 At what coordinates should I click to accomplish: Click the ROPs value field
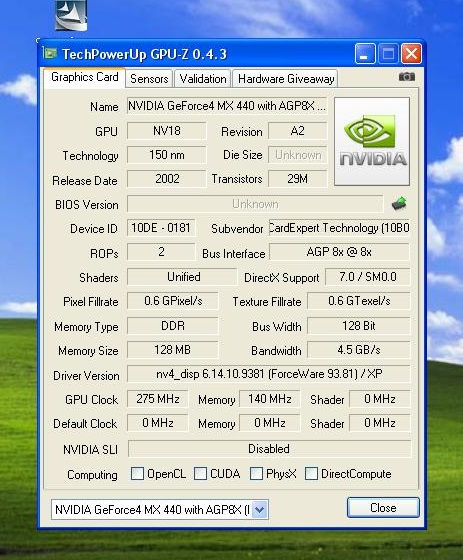161,252
